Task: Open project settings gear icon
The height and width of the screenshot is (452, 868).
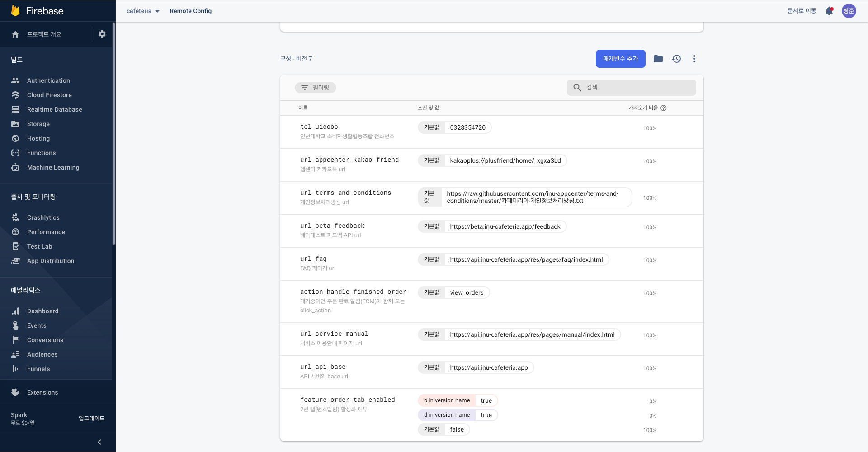Action: point(102,34)
